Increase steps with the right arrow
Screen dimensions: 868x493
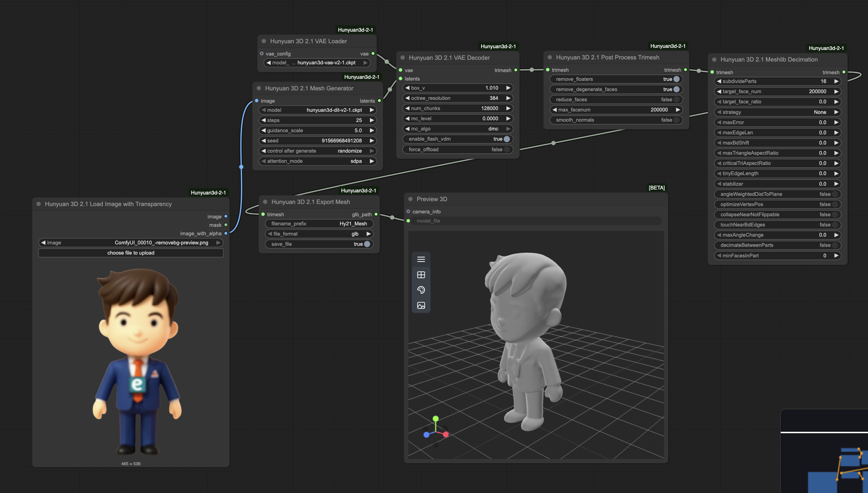pos(372,120)
